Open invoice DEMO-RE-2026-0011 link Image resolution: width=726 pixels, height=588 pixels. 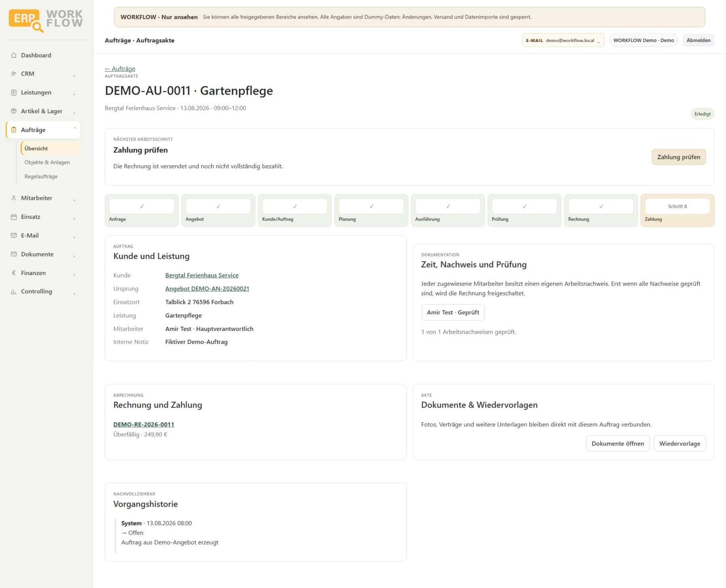[x=144, y=425]
